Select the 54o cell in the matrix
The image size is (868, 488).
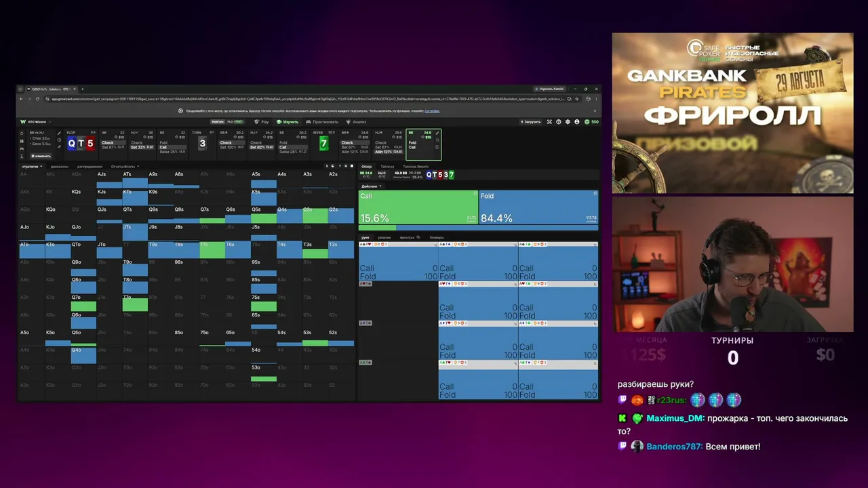[264, 355]
